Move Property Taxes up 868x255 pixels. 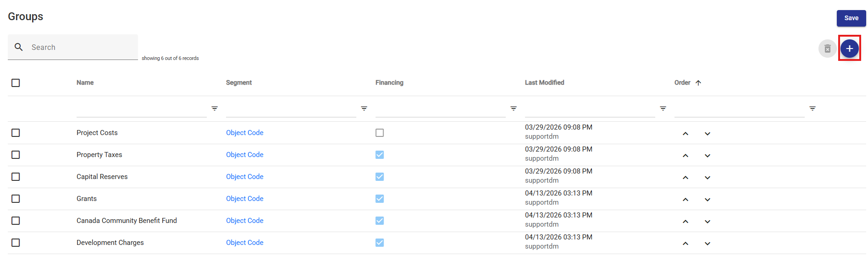[x=686, y=156]
